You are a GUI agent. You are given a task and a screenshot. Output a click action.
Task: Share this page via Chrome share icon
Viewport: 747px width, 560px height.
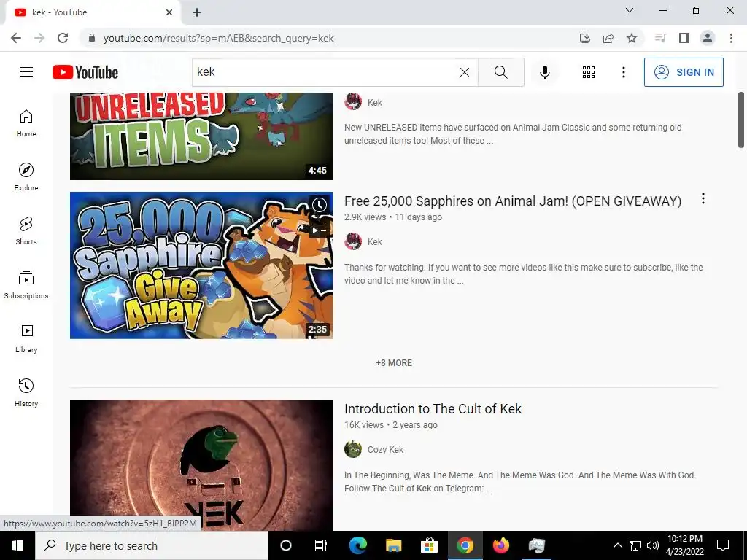[608, 38]
